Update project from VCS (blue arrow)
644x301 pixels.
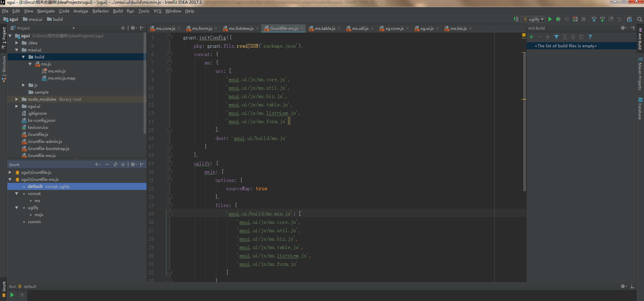(x=594, y=19)
